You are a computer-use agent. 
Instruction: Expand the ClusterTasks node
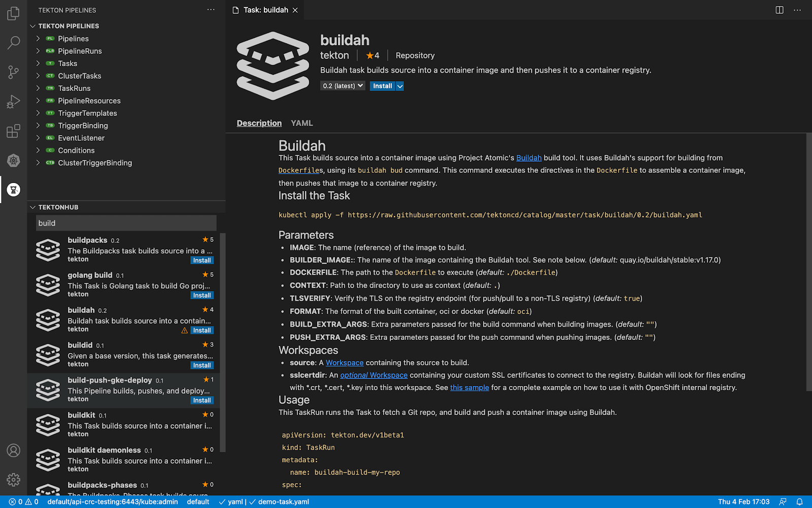point(38,76)
